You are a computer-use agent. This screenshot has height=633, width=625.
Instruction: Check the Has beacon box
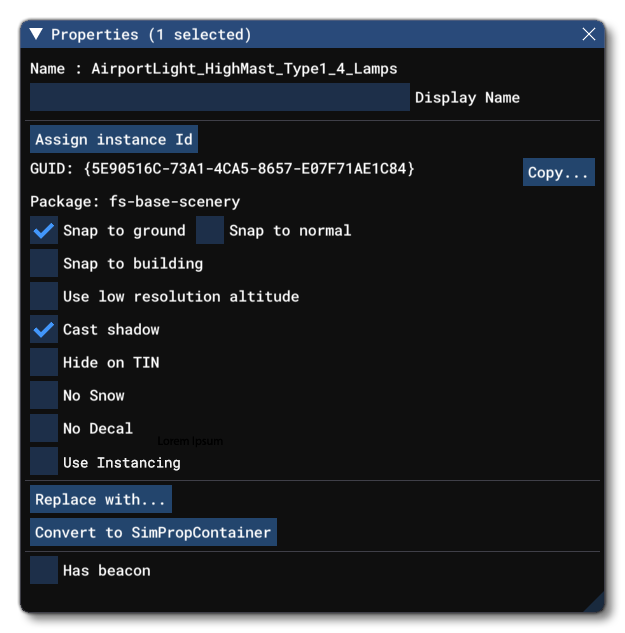[x=44, y=570]
